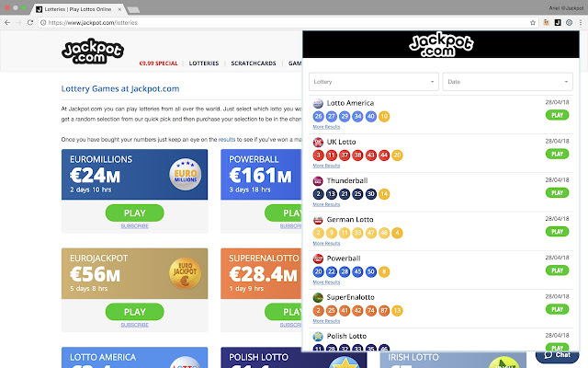Click the yellow bonus ball 20 for UK Lotto

click(x=397, y=155)
